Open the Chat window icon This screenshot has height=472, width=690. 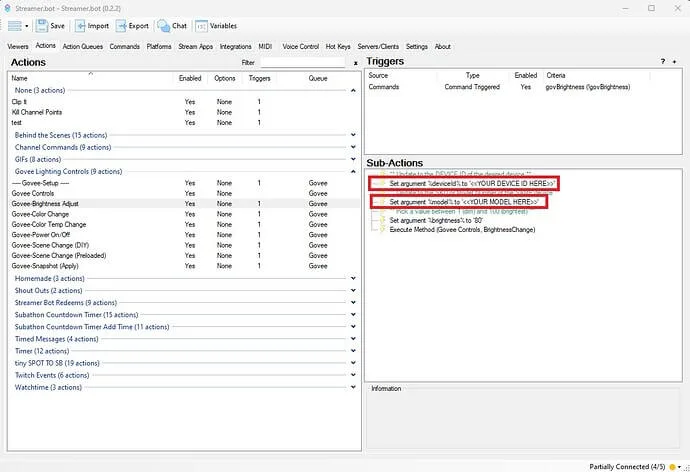tap(164, 26)
